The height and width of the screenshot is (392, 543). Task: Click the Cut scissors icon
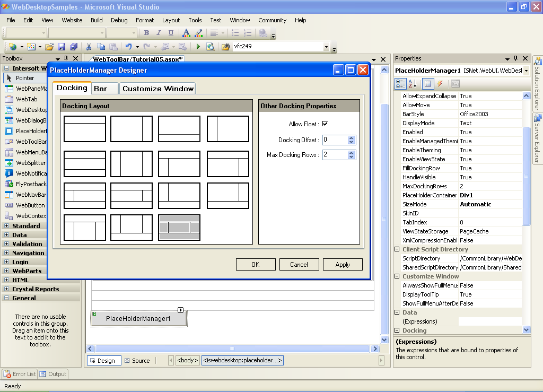[x=89, y=47]
